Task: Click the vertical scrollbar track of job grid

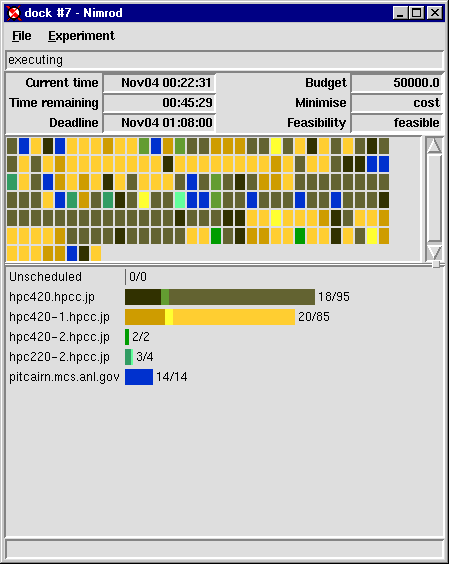Action: click(x=435, y=199)
